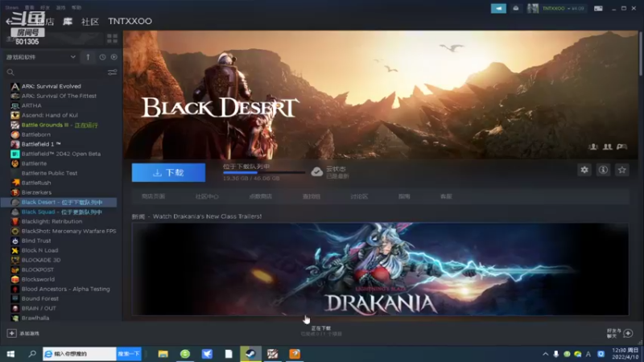Open game settings gear icon
The height and width of the screenshot is (362, 644).
(584, 170)
